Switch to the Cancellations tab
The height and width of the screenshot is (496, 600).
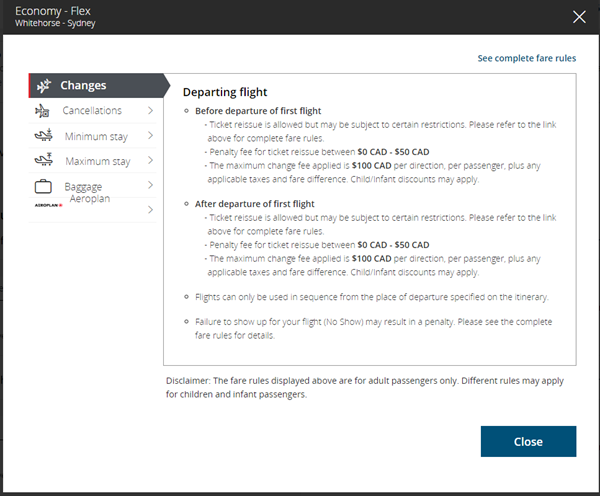click(x=92, y=111)
